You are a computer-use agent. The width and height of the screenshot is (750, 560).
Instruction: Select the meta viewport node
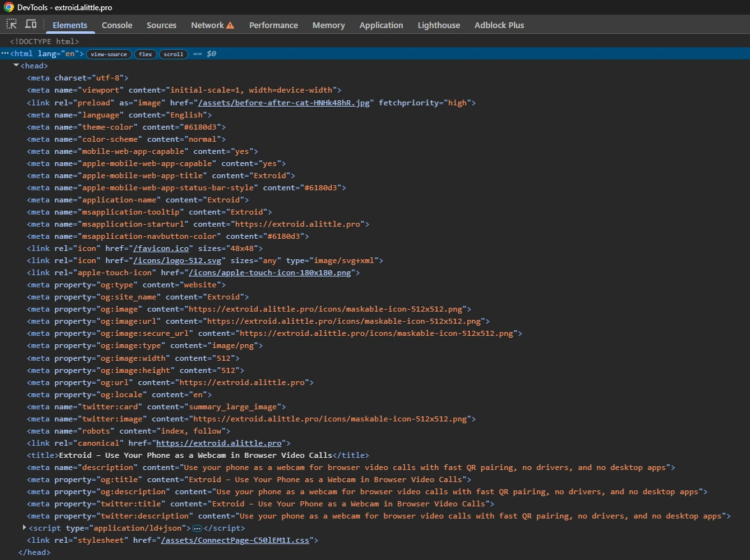pos(184,89)
